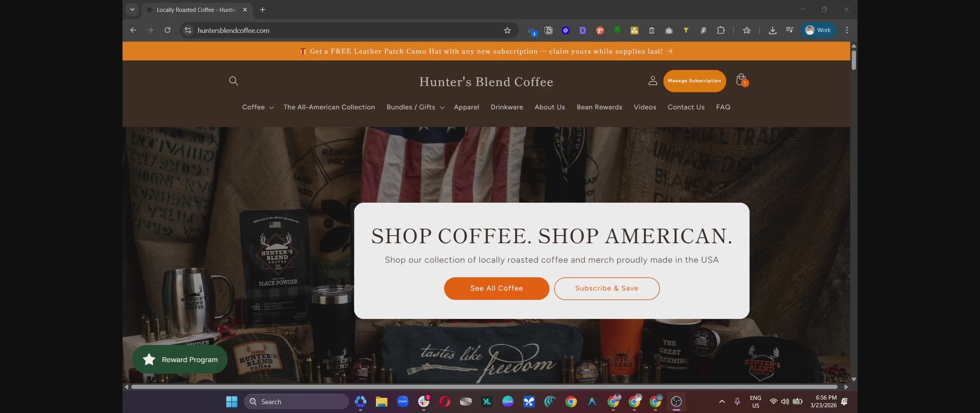This screenshot has height=413, width=980.
Task: Open the Reward Program widget
Action: [180, 359]
